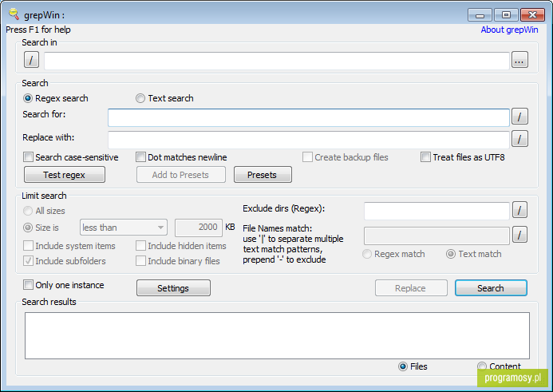Toggle Include hidden items checkbox
553x392 pixels.
point(140,246)
